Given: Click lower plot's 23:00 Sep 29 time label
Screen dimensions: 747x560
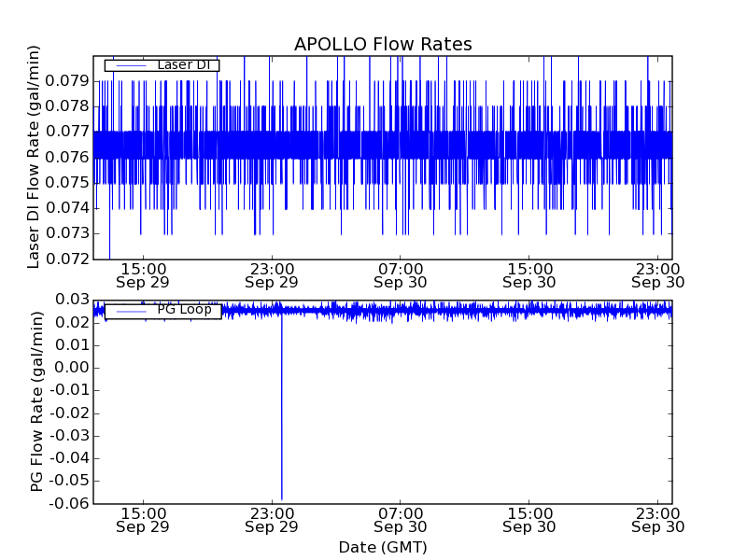Looking at the screenshot, I should point(271,519).
